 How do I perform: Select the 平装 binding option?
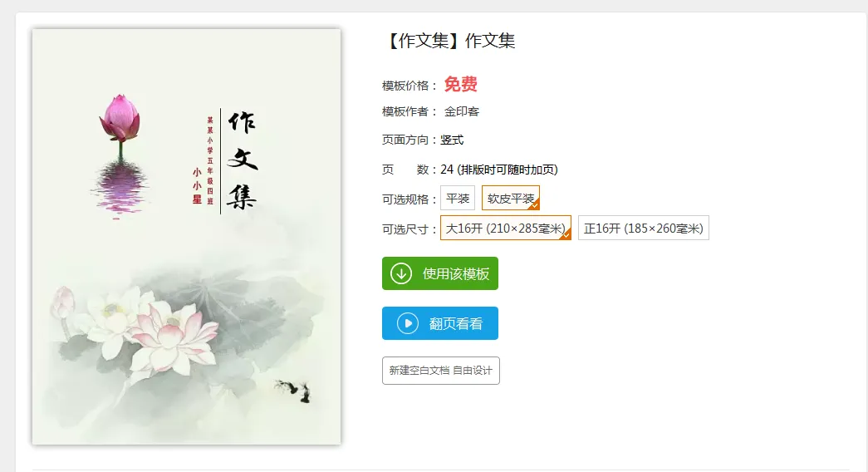coord(458,199)
